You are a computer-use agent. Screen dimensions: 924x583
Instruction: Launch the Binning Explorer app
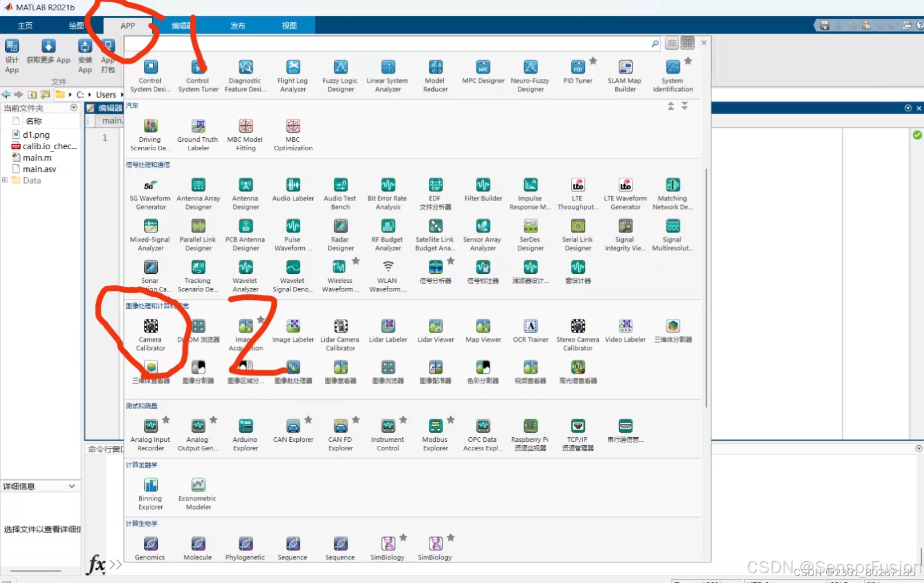pos(150,493)
